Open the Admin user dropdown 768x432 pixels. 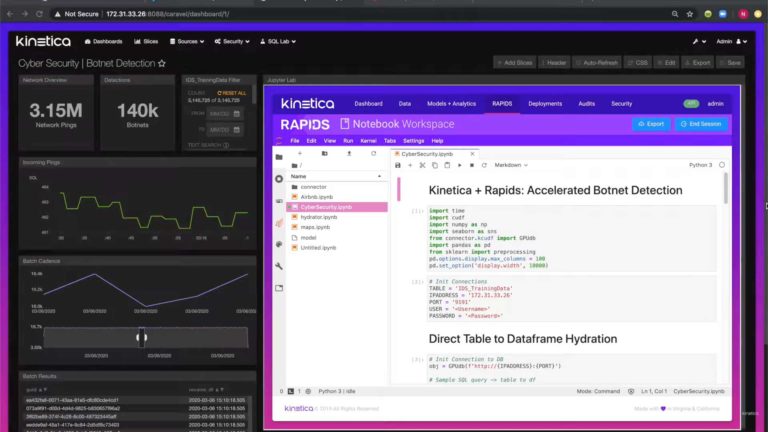pos(729,41)
